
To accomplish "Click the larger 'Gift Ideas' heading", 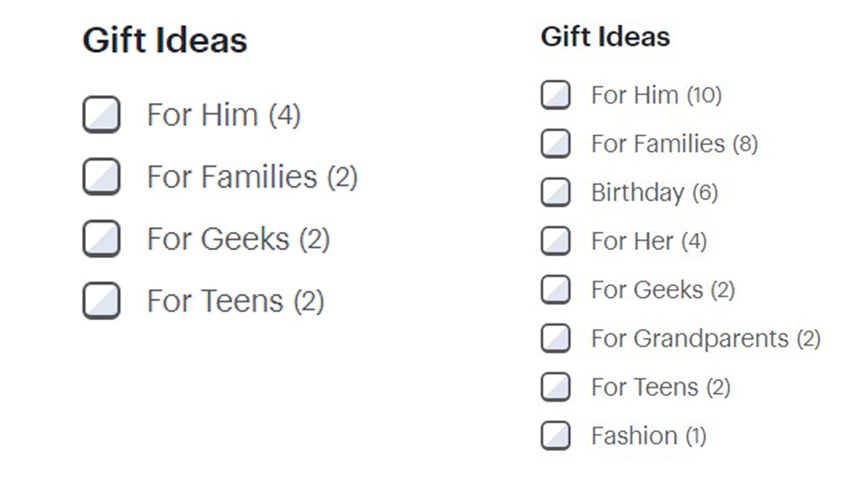I will 165,40.
